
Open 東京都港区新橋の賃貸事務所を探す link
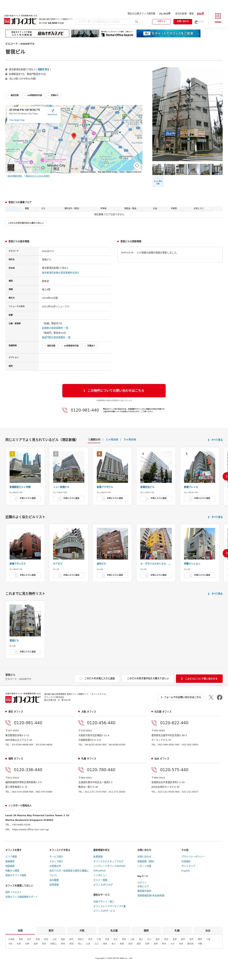pos(60,273)
